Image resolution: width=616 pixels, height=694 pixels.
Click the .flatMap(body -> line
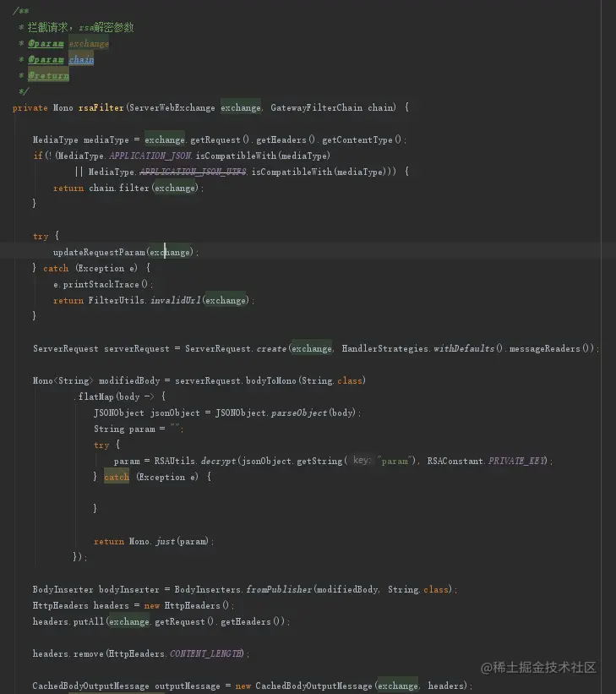tap(120, 396)
